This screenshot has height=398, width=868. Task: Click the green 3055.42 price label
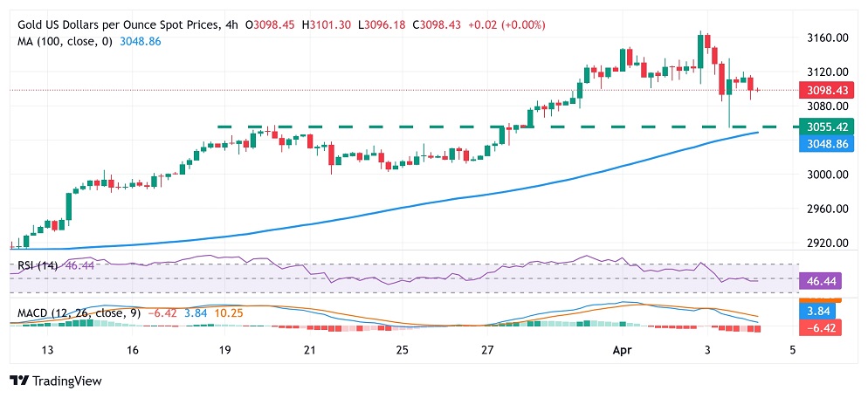tap(821, 127)
